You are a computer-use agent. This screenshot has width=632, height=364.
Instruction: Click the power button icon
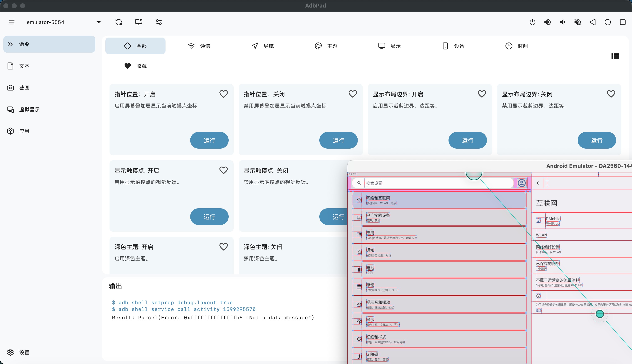click(532, 22)
